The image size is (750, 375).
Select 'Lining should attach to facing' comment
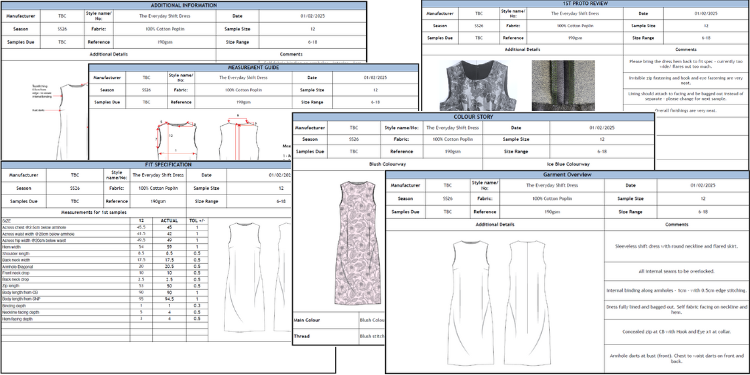[685, 96]
